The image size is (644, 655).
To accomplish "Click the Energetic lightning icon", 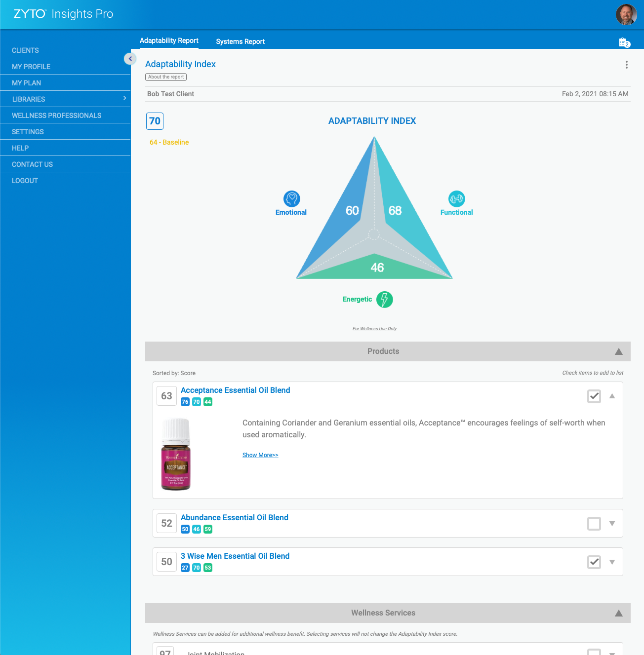I will [x=385, y=299].
